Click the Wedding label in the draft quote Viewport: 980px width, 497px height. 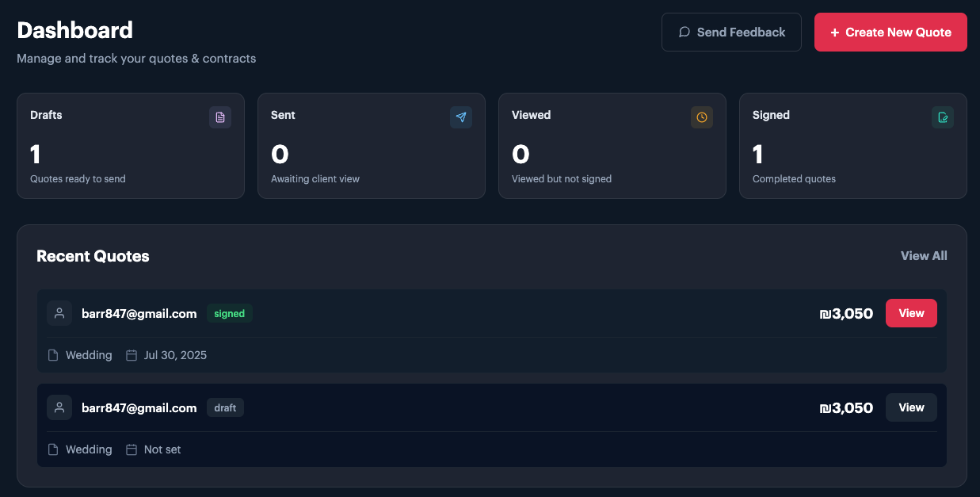coord(89,449)
